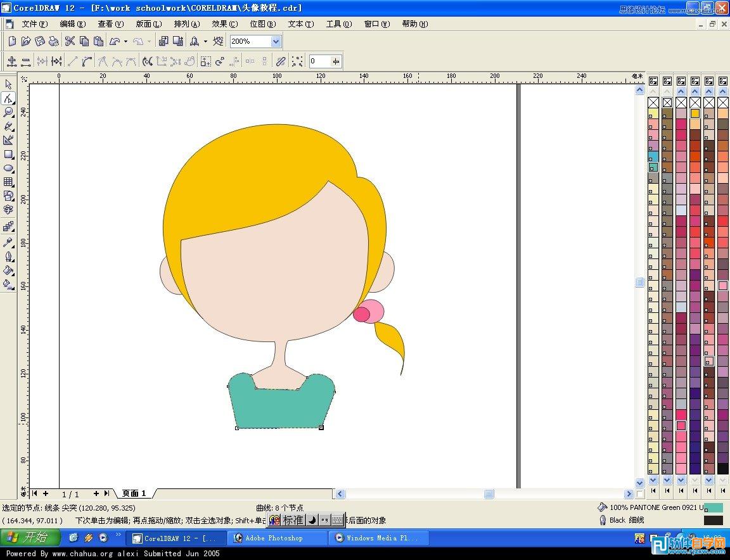
Task: Click the Select All Nodes icon
Action: [297, 61]
